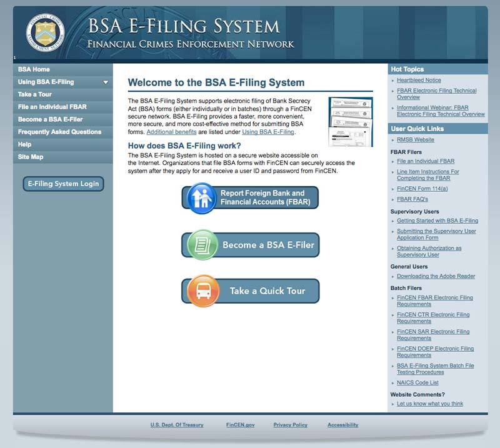The image size is (500, 448).
Task: Click the Supervisory Users subheading
Action: [414, 211]
